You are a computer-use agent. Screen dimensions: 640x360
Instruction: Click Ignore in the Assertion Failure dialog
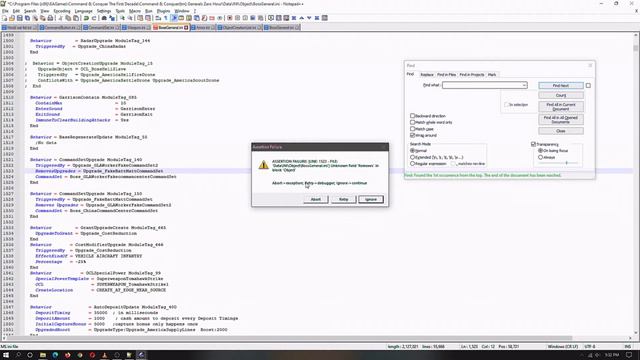tap(371, 199)
